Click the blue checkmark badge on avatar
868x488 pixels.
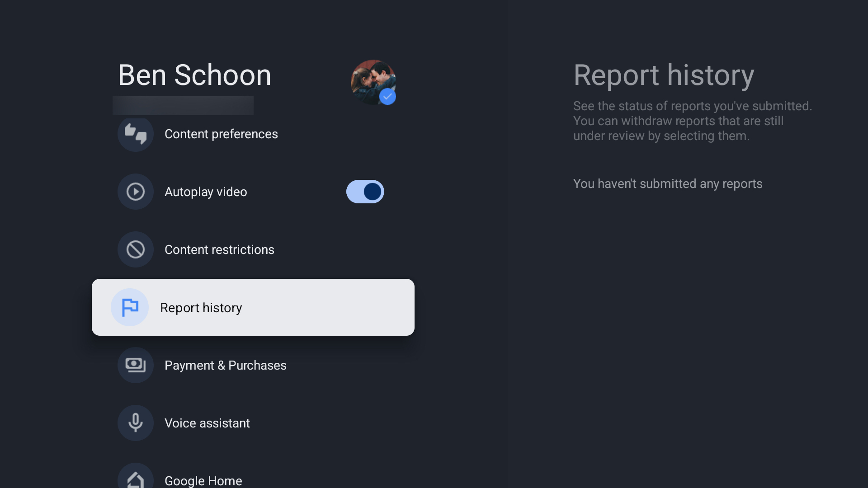387,96
